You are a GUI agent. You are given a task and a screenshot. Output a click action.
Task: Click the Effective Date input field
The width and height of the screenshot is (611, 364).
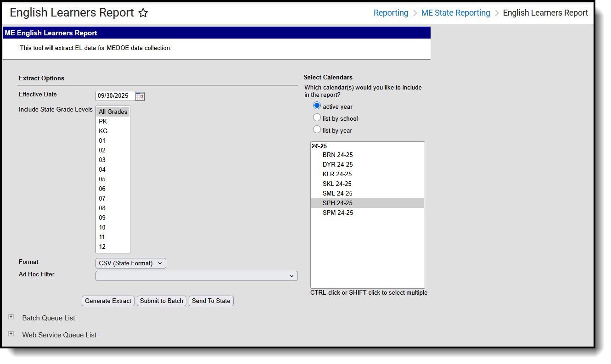click(115, 96)
